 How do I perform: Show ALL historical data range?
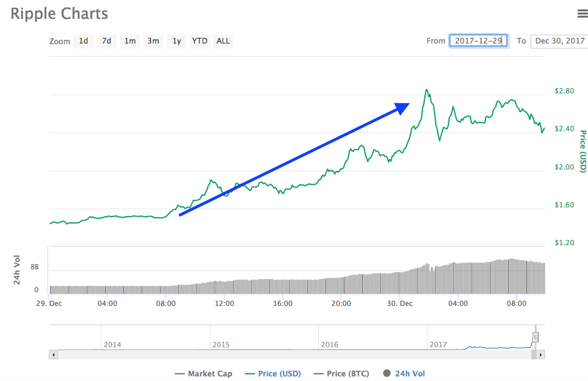(223, 41)
